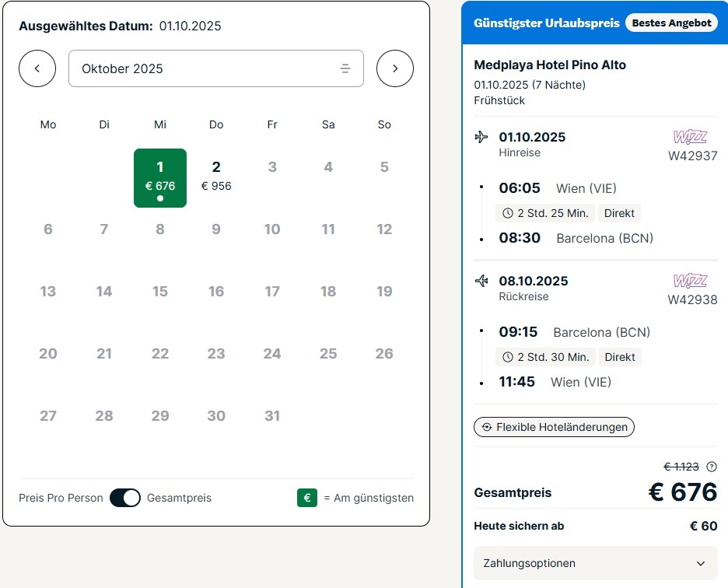The height and width of the screenshot is (588, 728).
Task: Select October 1 with price € 676
Action: [x=160, y=178]
